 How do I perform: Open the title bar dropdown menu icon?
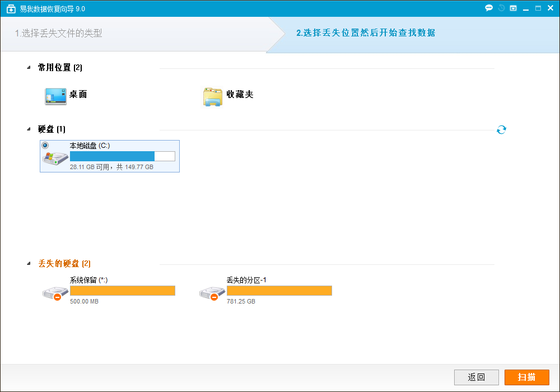click(x=513, y=8)
